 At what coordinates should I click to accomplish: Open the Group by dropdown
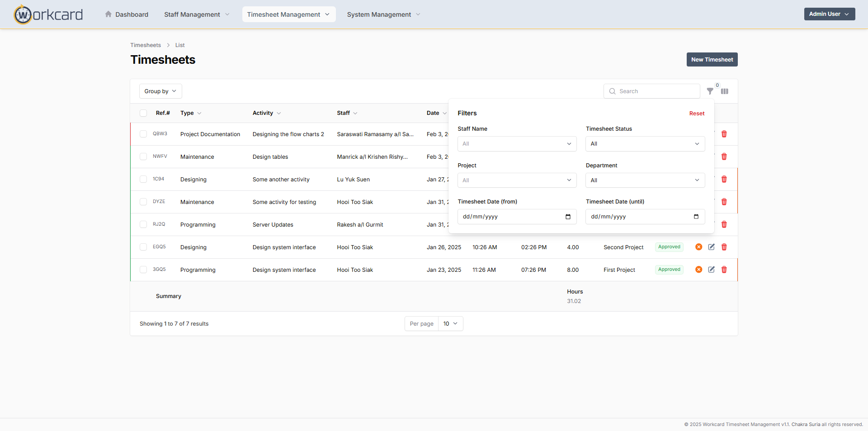pyautogui.click(x=160, y=91)
